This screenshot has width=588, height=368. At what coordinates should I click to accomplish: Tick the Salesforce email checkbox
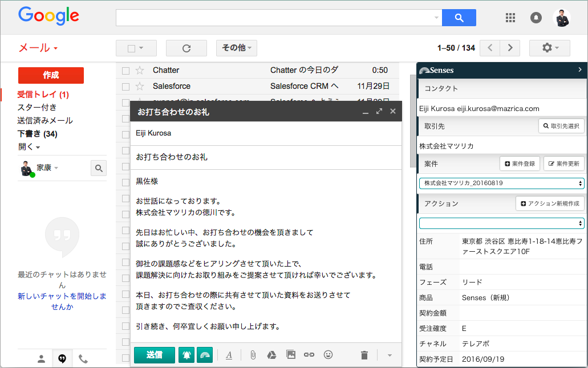[125, 87]
